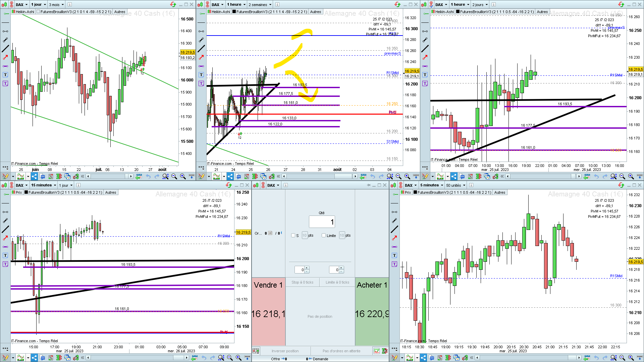
Task: Open the 50 unités dropdown
Action: (x=455, y=185)
